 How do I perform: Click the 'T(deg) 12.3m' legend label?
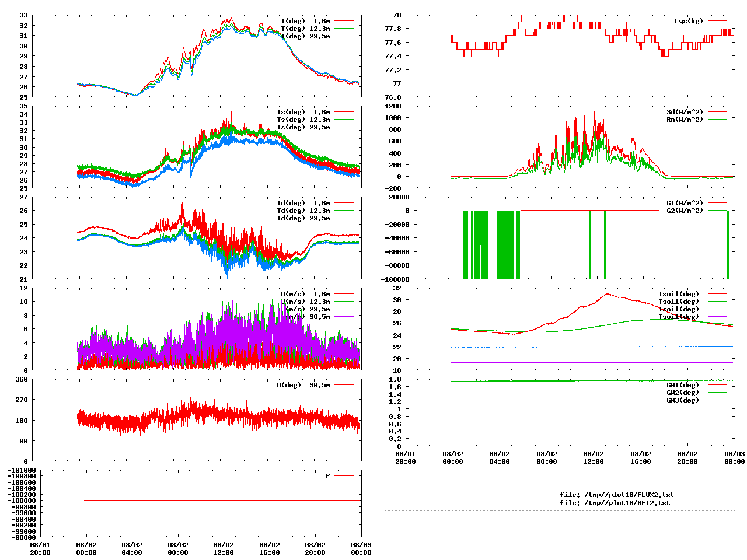[305, 29]
